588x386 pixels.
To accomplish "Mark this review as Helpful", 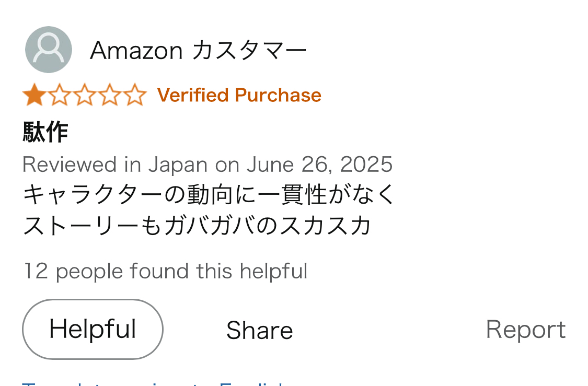I will (x=93, y=329).
